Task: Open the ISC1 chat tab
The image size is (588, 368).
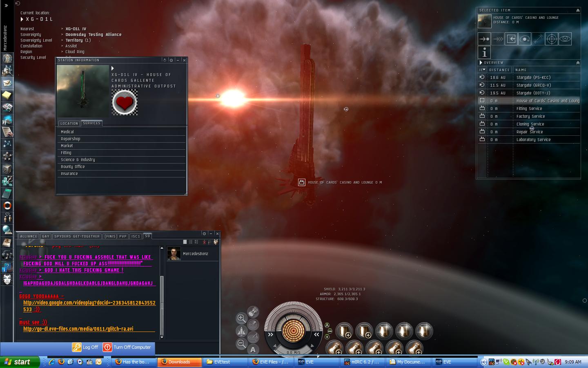Action: [136, 236]
